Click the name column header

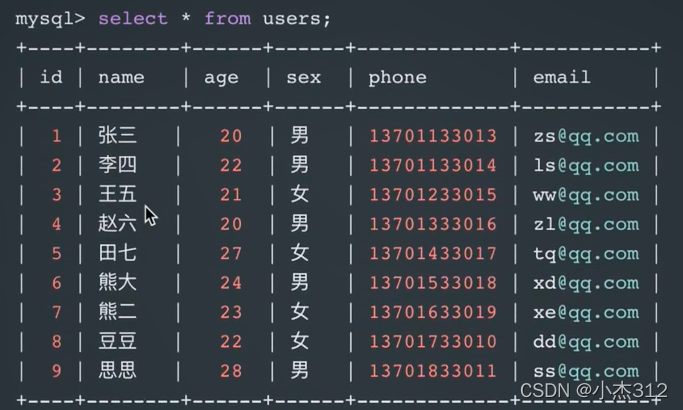[x=121, y=77]
